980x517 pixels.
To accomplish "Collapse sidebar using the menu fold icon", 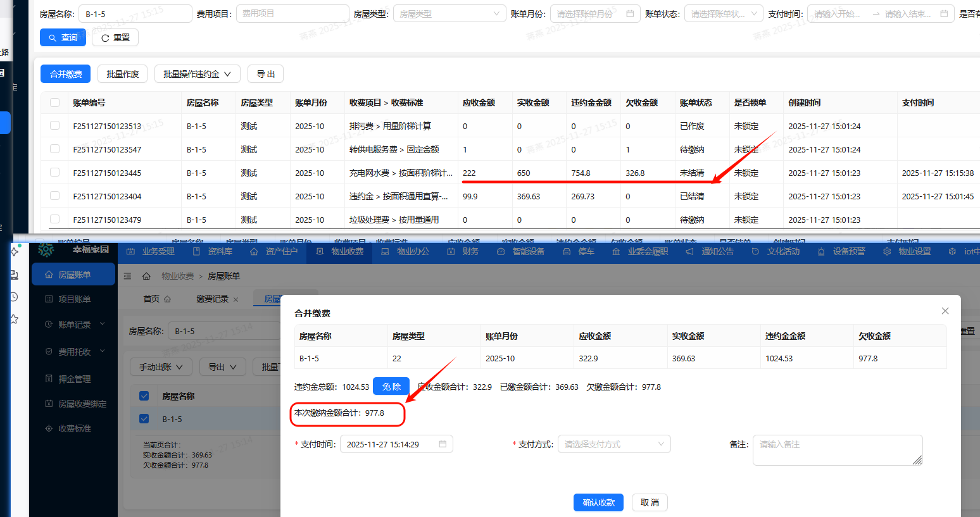I will click(x=127, y=276).
